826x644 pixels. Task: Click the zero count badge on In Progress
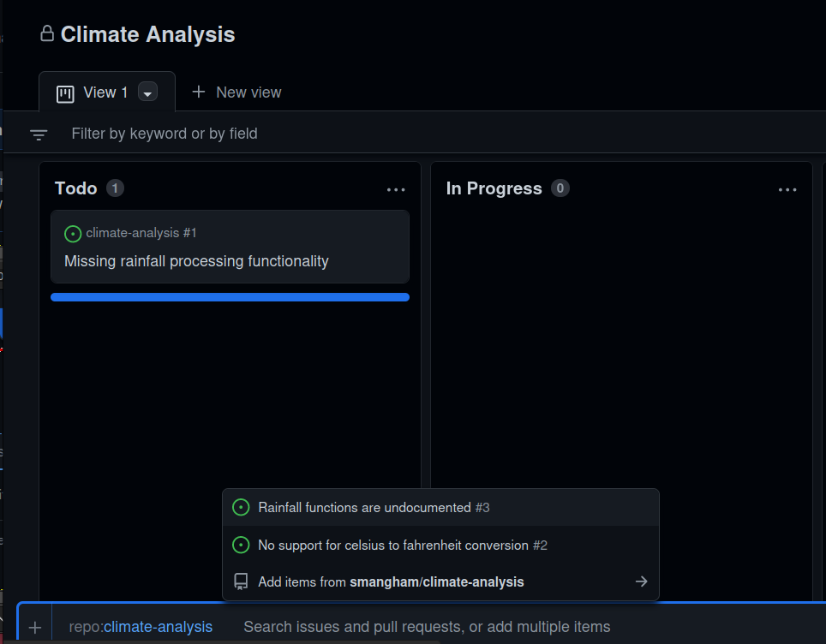(560, 188)
